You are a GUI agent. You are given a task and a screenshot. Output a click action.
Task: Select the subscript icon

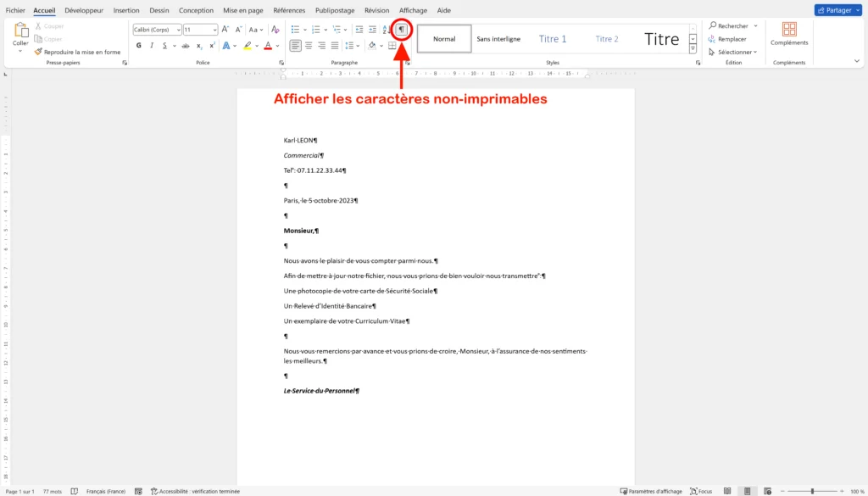pyautogui.click(x=200, y=46)
